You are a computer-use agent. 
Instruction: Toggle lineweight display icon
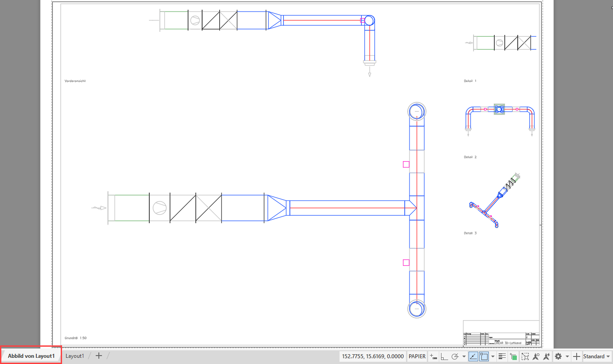502,356
